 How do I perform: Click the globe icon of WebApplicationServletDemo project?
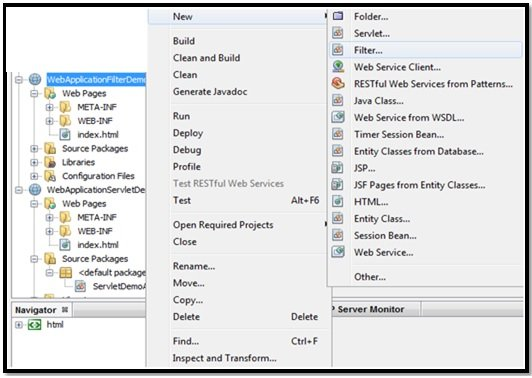(35, 190)
